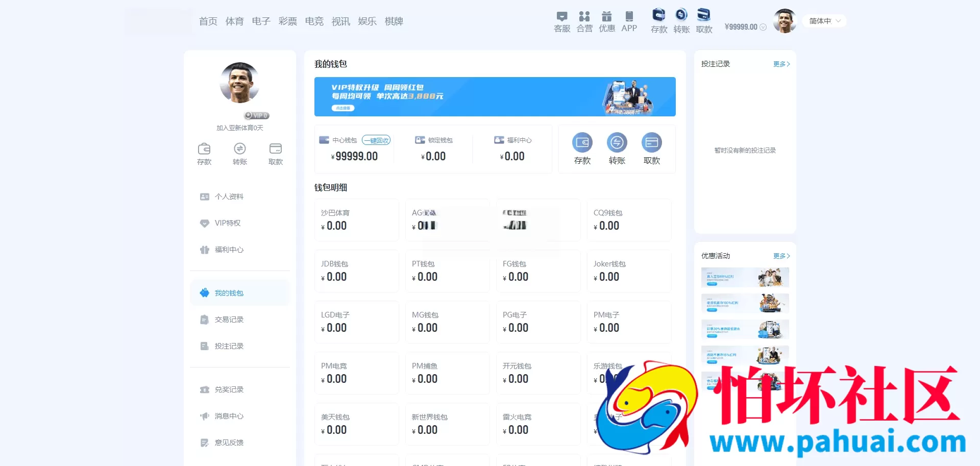Click 福利中心 balance in wallet summary
980x466 pixels.
point(512,157)
